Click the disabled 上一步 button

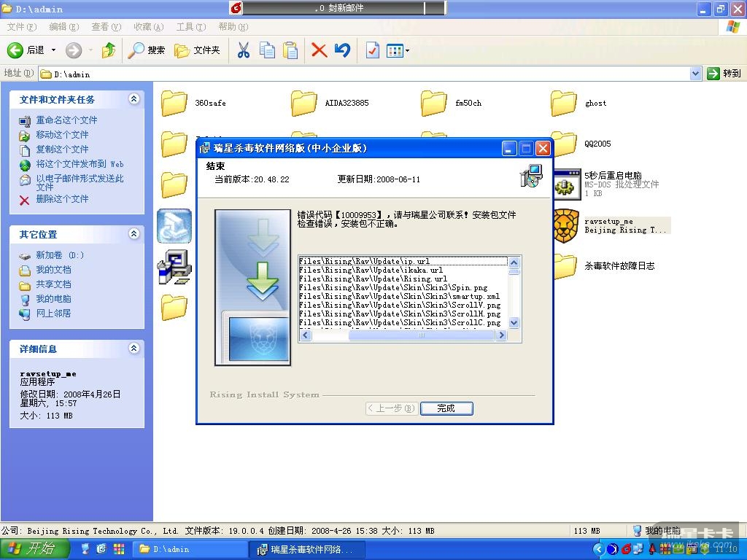point(391,408)
